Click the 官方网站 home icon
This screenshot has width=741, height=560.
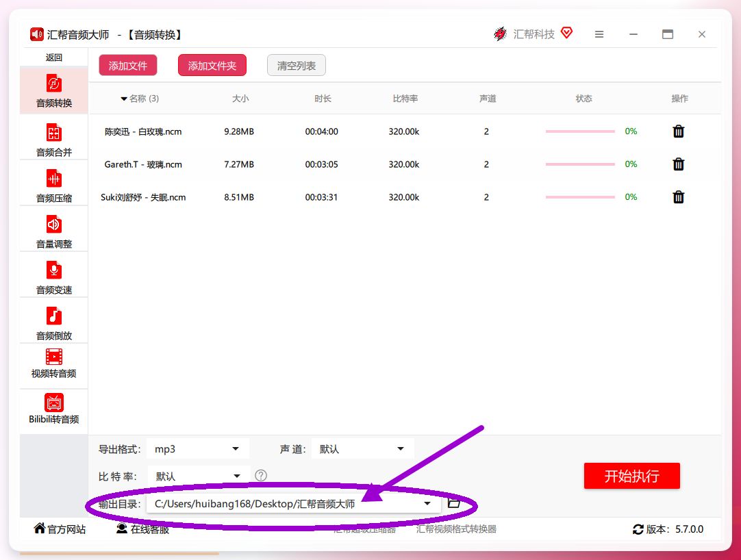(x=40, y=528)
